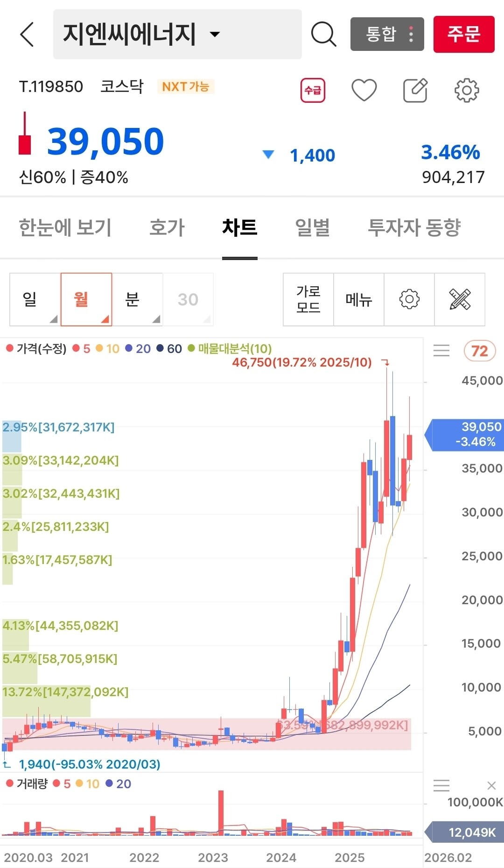Open settings gear beside the memo icon
Image resolution: width=504 pixels, height=868 pixels.
click(467, 90)
